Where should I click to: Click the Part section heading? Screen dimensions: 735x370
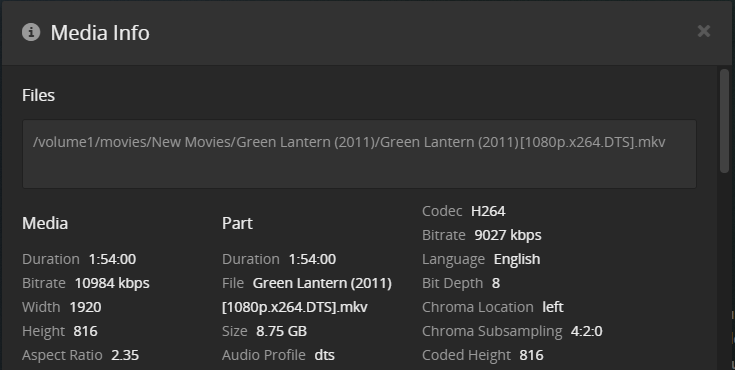(x=237, y=223)
